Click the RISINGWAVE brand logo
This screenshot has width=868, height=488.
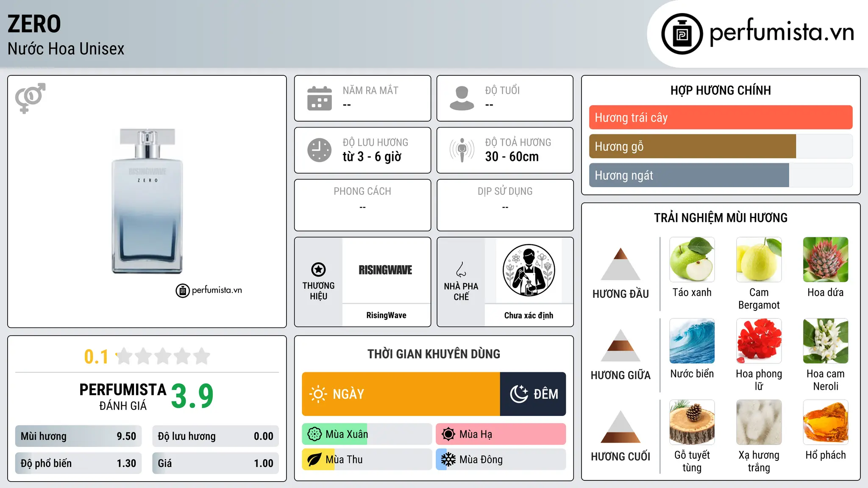point(385,270)
